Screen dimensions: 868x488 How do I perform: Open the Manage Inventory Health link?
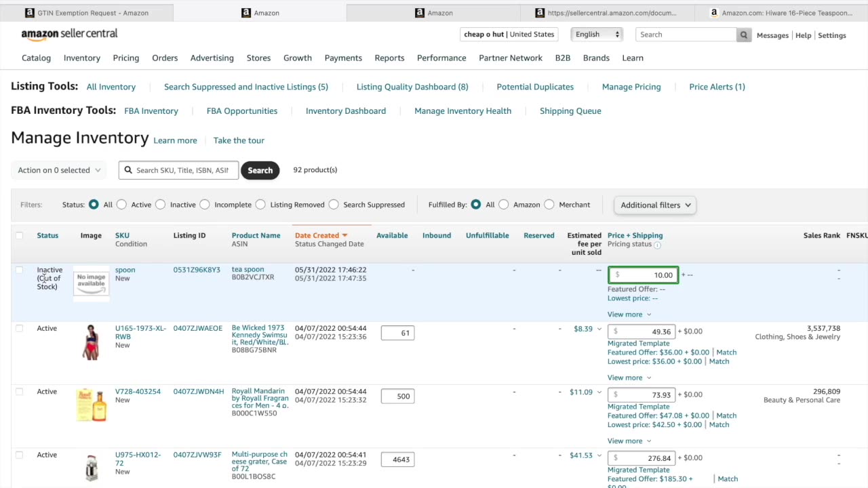point(462,111)
